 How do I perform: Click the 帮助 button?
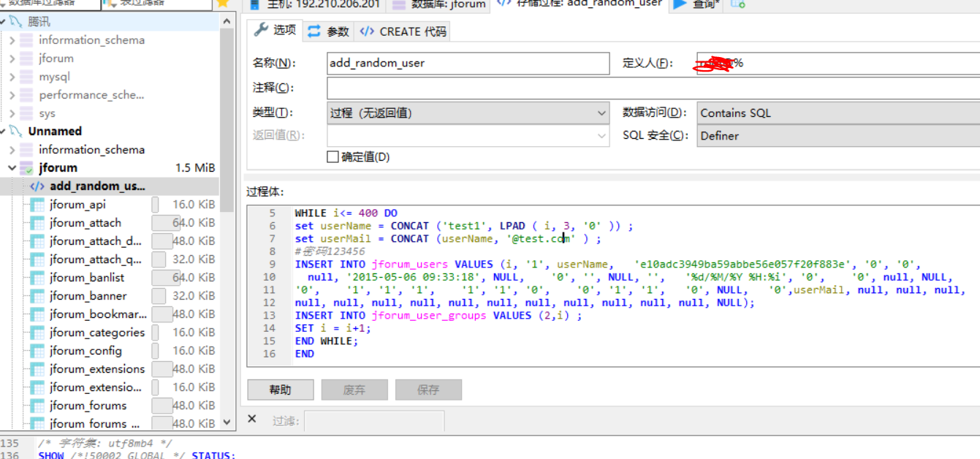[x=281, y=390]
